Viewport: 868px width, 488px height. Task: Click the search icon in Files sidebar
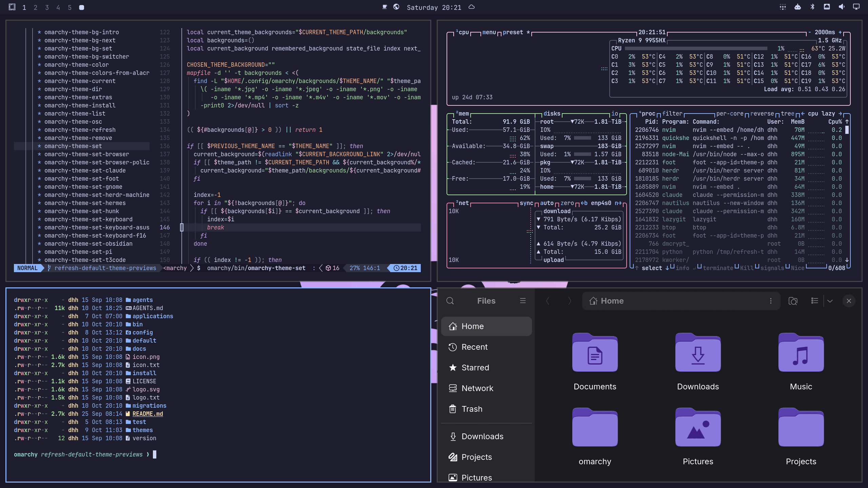(450, 301)
